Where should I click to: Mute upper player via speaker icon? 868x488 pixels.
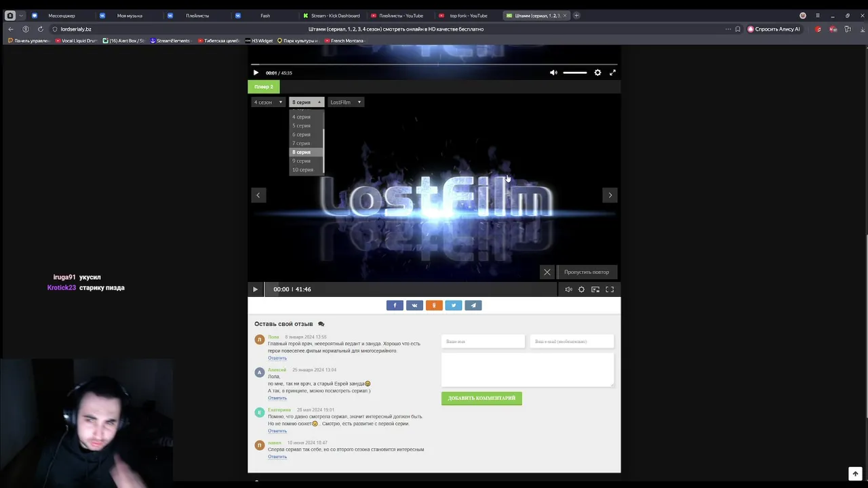[x=553, y=73]
